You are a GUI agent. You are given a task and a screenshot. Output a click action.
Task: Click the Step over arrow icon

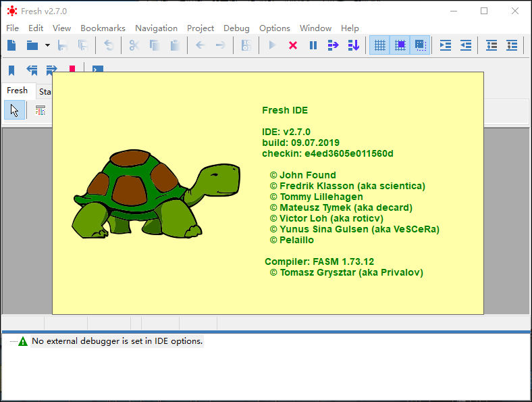pyautogui.click(x=333, y=45)
